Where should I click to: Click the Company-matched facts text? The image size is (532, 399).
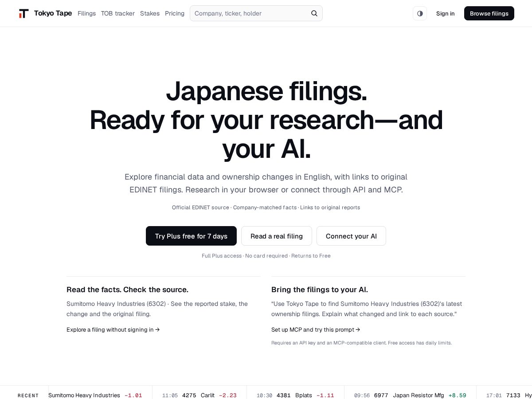pyautogui.click(x=265, y=207)
